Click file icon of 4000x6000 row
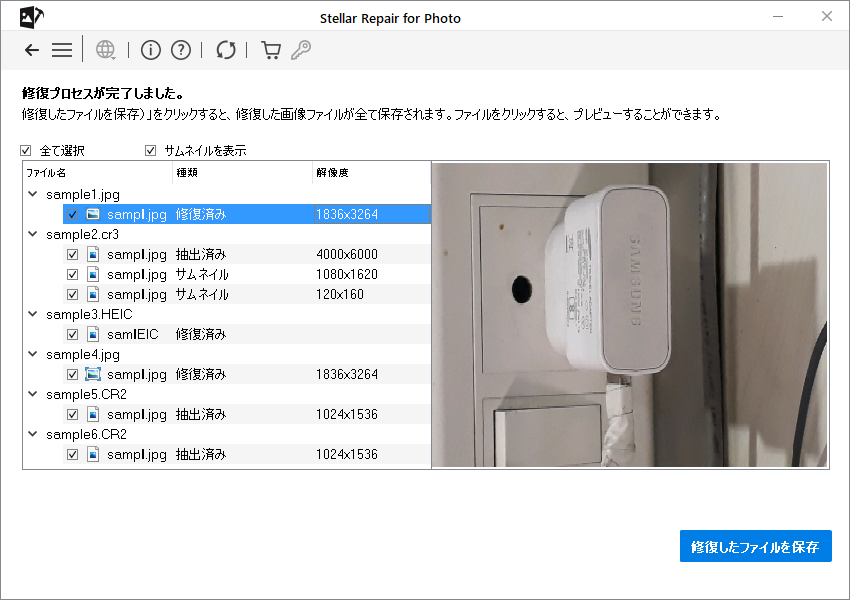 [93, 254]
